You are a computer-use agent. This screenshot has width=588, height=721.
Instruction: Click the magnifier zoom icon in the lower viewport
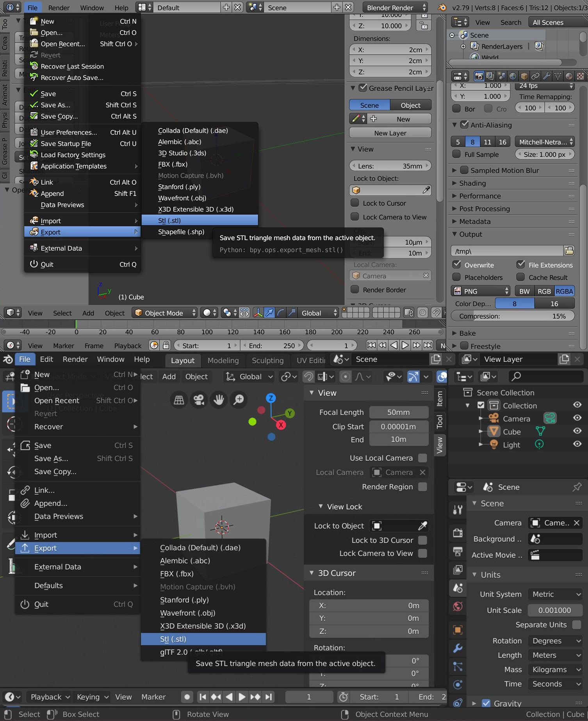pos(239,400)
